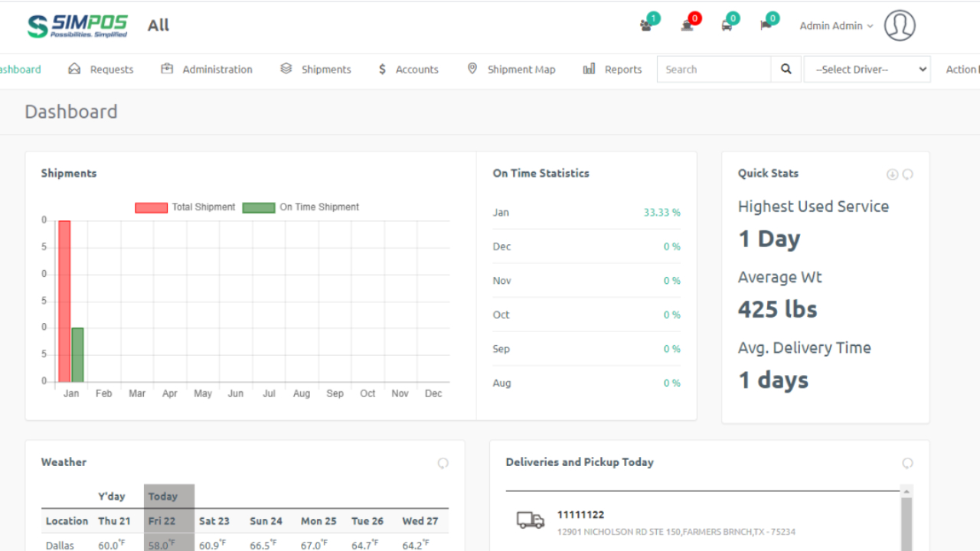Expand the All selector beside the SIMPOS logo
Image resolution: width=980 pixels, height=551 pixels.
(x=158, y=24)
